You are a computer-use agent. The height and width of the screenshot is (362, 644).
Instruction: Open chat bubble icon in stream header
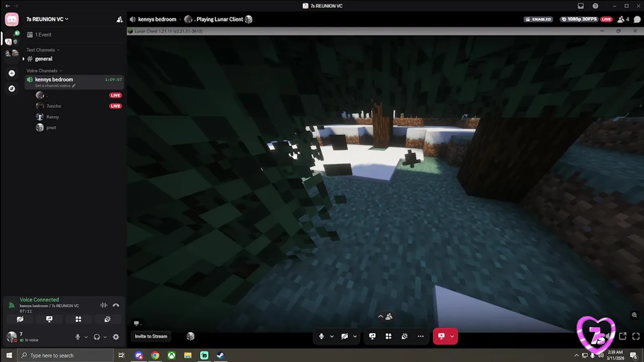637,20
